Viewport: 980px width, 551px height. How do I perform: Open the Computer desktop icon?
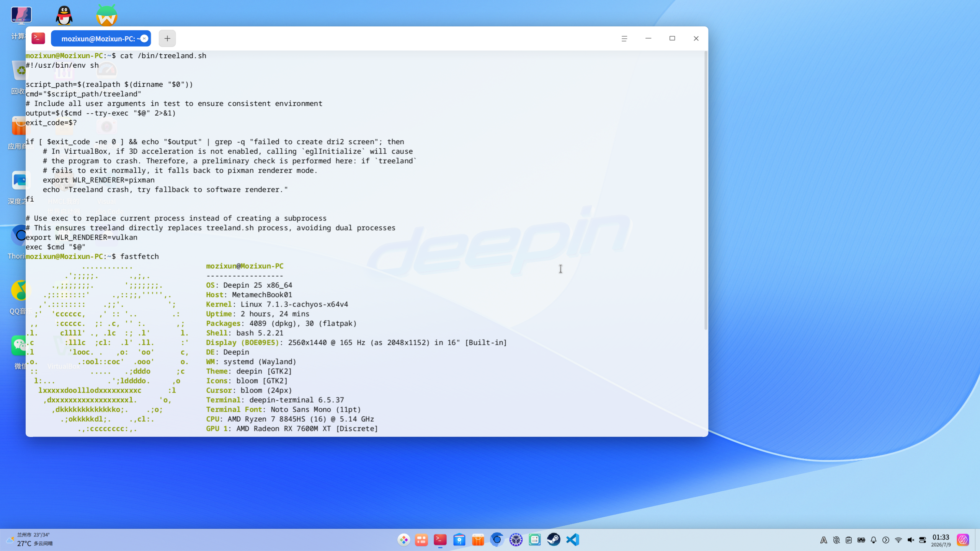pos(21,15)
